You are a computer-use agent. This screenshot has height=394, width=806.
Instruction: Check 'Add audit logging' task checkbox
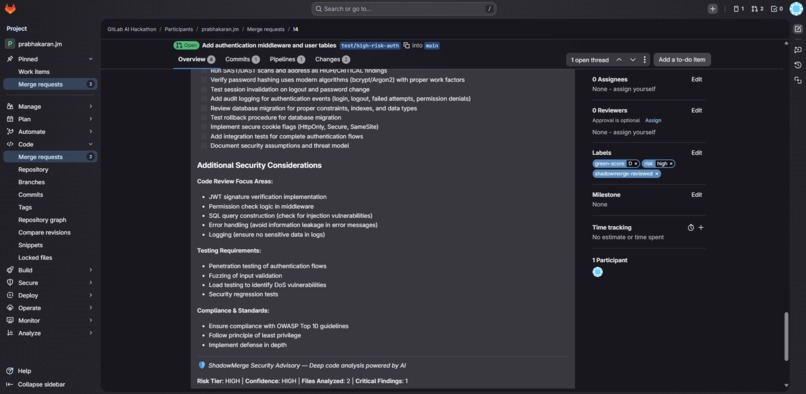click(x=204, y=99)
